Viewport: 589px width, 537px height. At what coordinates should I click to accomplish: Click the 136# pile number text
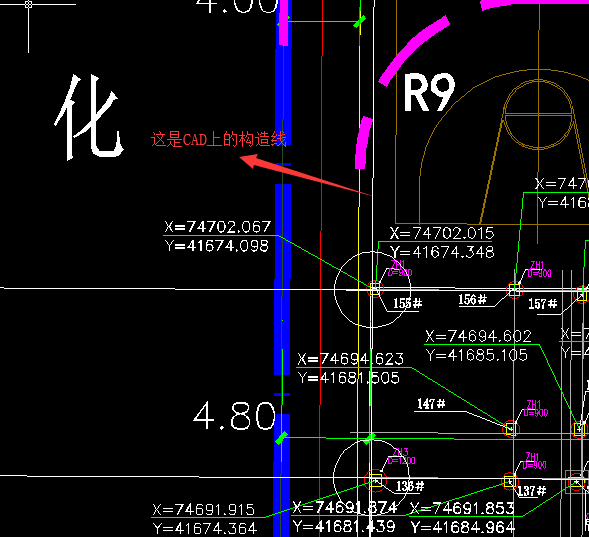[410, 486]
